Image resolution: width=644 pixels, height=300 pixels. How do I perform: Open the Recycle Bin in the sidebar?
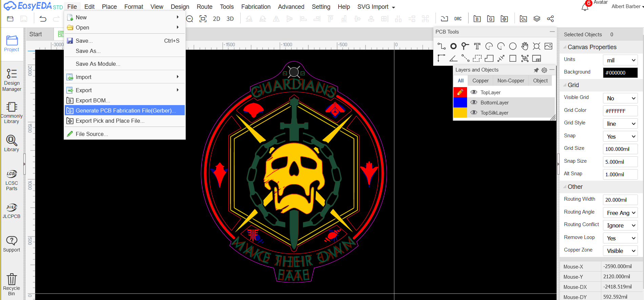(12, 284)
